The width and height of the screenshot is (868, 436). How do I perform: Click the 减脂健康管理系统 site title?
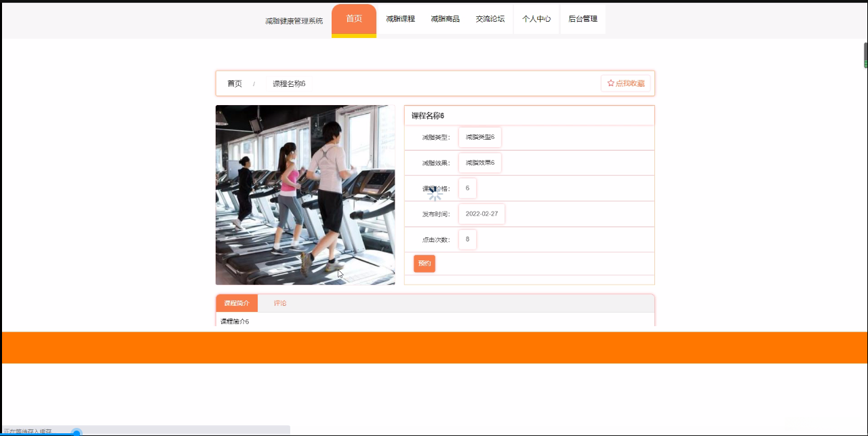[x=294, y=21]
